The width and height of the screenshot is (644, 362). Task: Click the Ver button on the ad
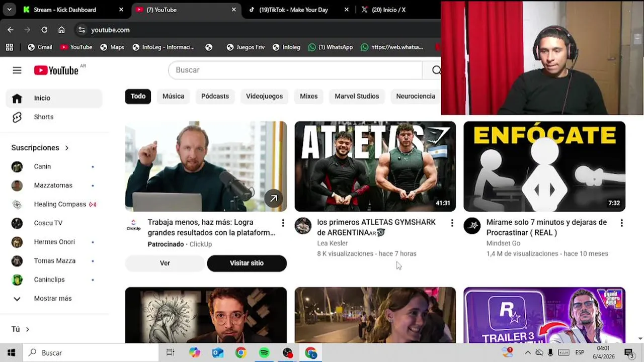point(165,263)
